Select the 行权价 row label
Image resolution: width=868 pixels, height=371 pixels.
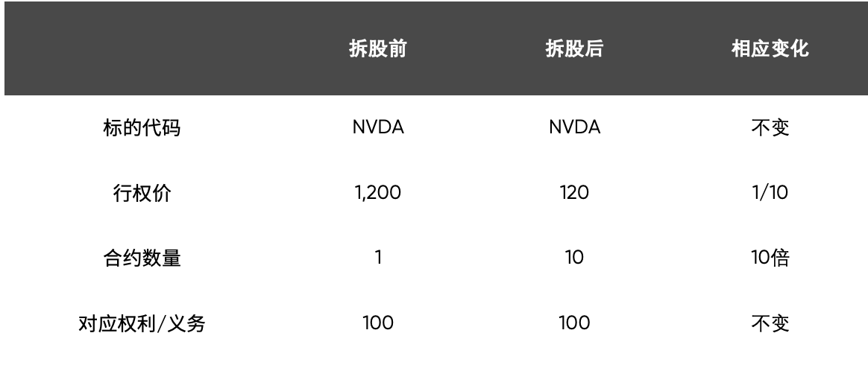click(142, 193)
